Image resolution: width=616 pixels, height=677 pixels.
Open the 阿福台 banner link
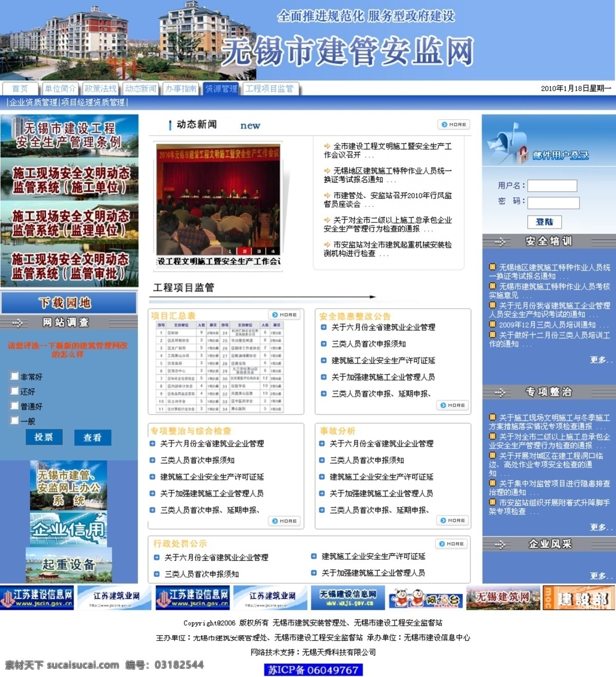(x=426, y=597)
